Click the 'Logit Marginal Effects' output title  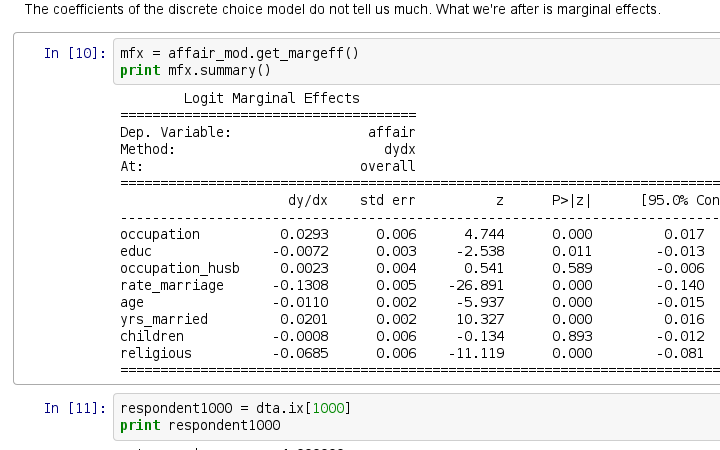click(271, 98)
